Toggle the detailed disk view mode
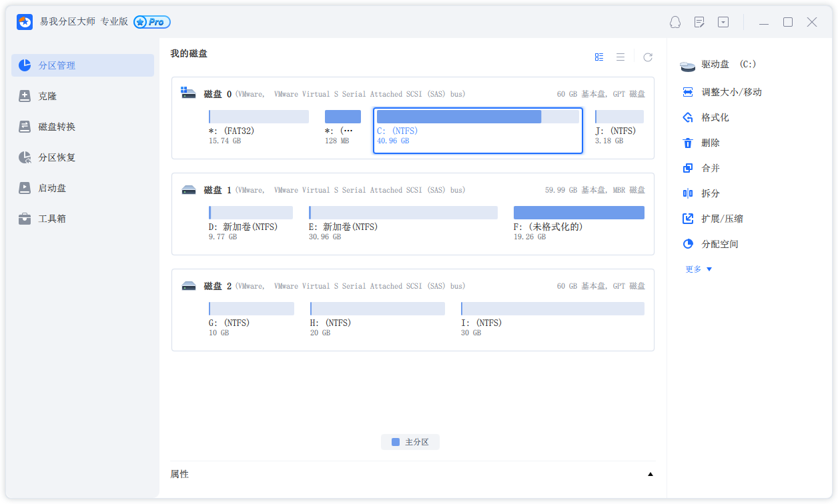Viewport: 838px width, 504px height. [x=598, y=57]
